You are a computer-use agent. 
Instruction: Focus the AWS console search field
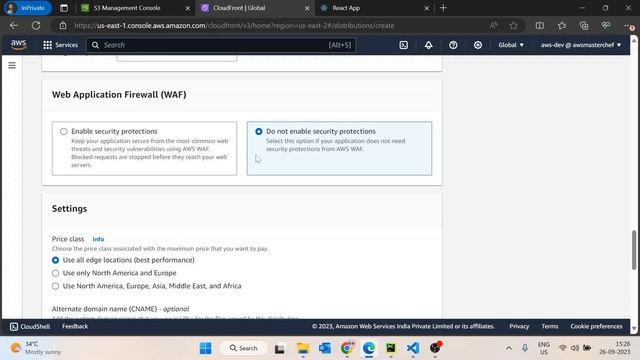221,45
